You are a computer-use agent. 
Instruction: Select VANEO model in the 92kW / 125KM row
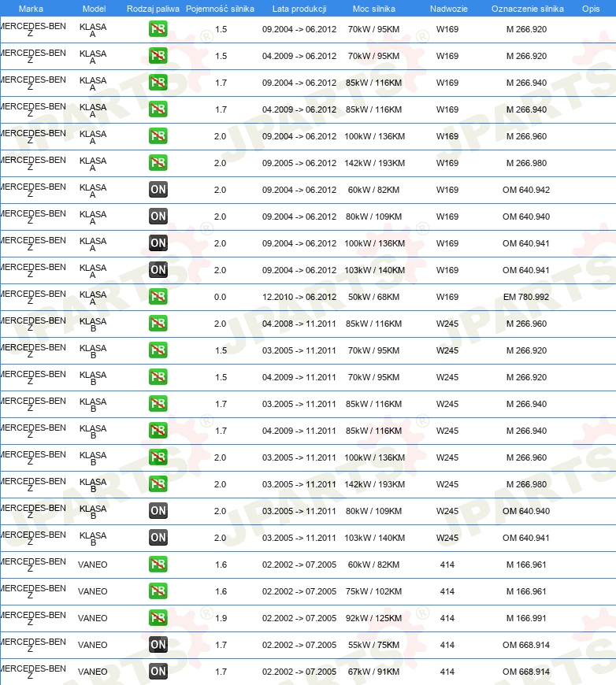coord(93,618)
